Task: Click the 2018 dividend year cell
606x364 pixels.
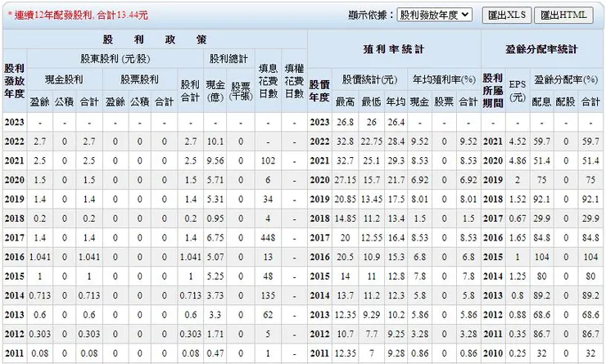Action: click(14, 218)
